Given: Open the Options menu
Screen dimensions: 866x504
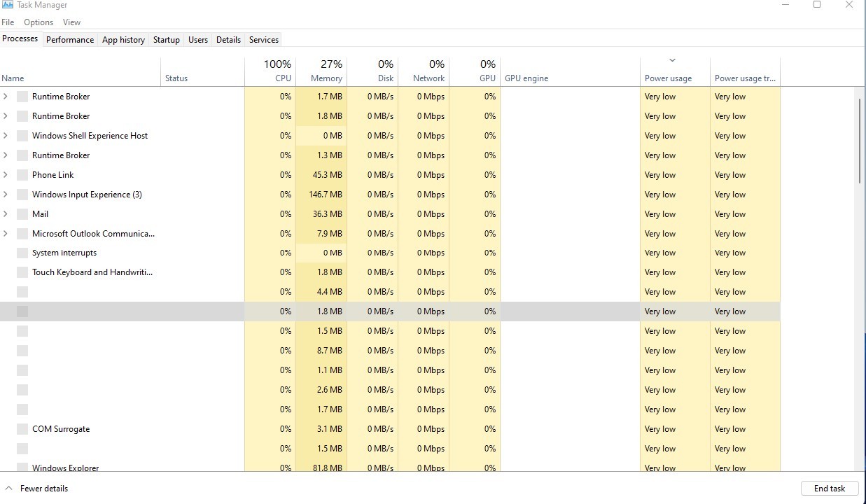Looking at the screenshot, I should [x=39, y=22].
